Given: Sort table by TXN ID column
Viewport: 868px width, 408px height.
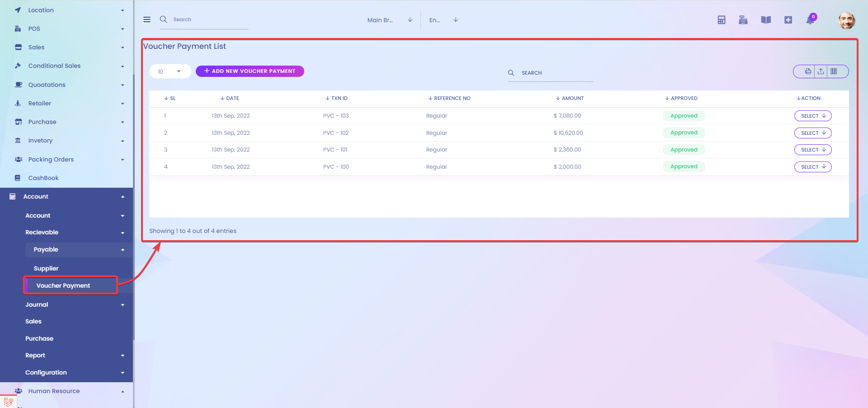Looking at the screenshot, I should (x=336, y=98).
